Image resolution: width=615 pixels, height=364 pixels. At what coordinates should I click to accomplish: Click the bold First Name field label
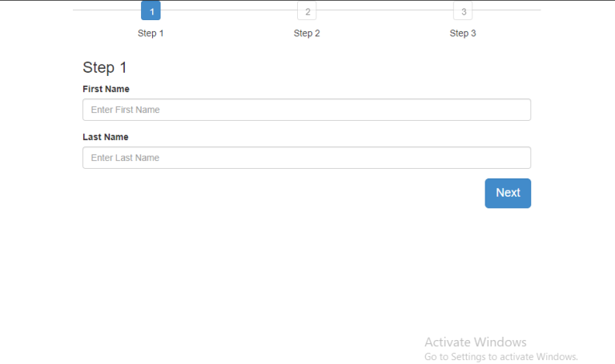tap(106, 89)
